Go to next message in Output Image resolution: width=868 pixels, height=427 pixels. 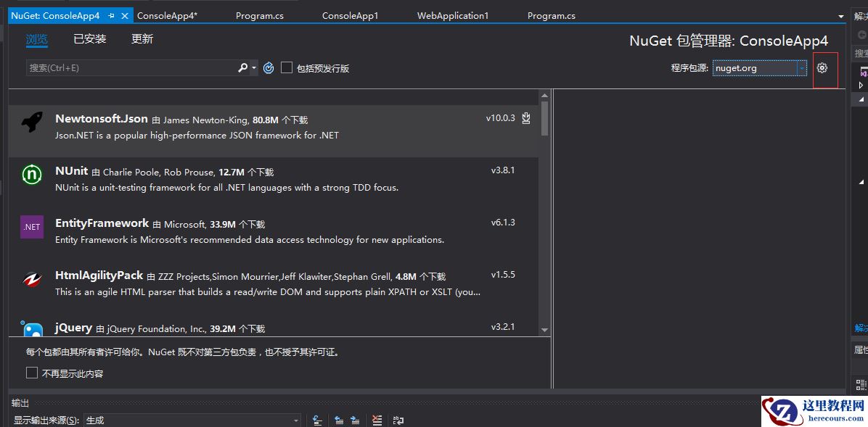click(356, 420)
